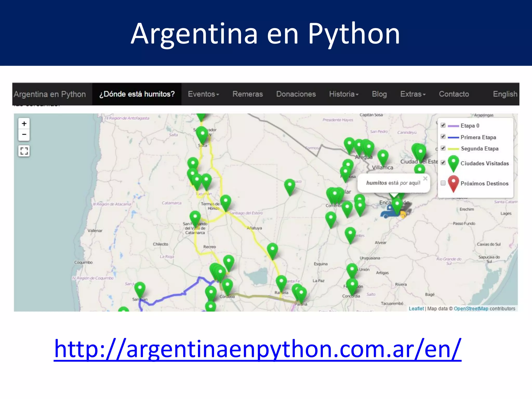Viewport: 532px width, 399px height.
Task: Expand the Historia dropdown menu
Action: [x=344, y=94]
